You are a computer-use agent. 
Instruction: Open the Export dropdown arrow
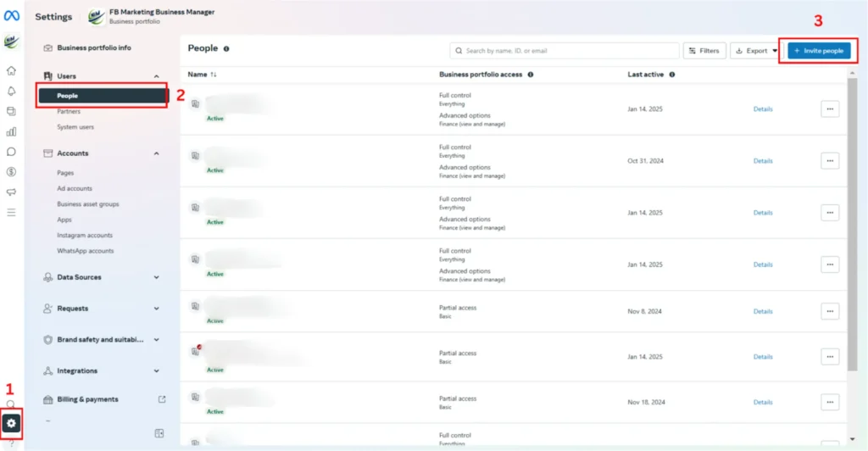pyautogui.click(x=775, y=51)
